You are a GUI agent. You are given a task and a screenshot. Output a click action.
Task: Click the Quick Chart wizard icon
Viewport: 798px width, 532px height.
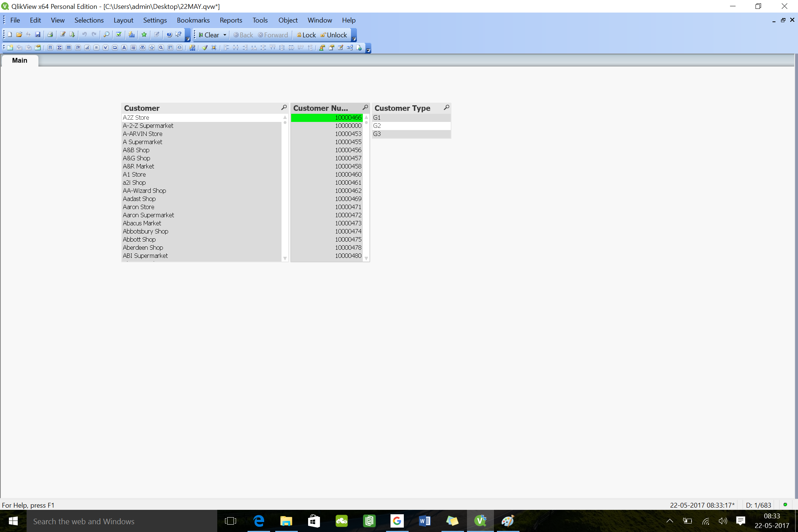pyautogui.click(x=132, y=35)
